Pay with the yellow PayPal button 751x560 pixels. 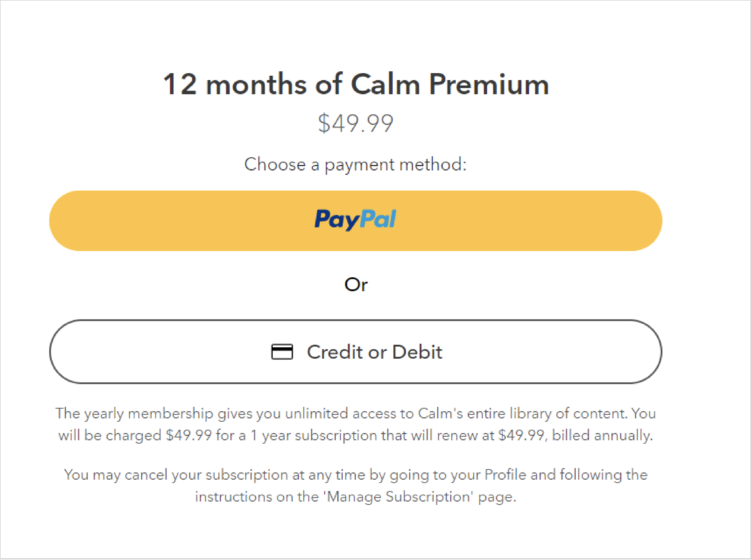pos(356,221)
